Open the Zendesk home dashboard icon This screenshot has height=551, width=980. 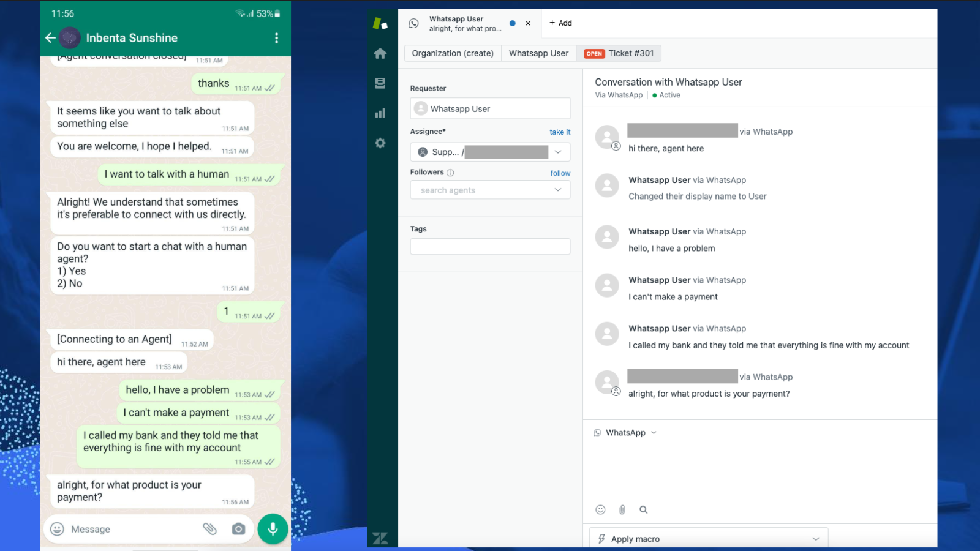[x=380, y=53]
